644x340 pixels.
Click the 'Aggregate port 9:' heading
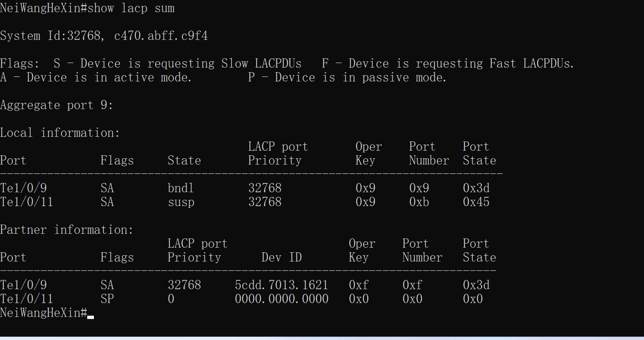pos(57,105)
